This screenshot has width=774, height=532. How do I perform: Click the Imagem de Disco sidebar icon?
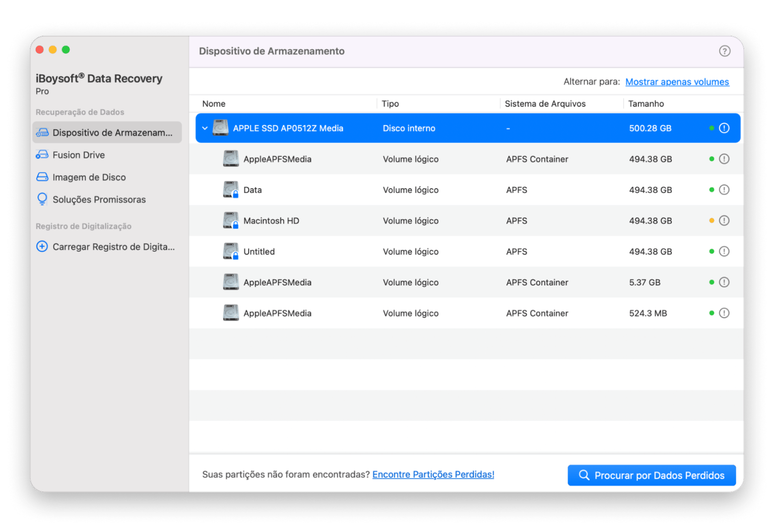point(42,177)
